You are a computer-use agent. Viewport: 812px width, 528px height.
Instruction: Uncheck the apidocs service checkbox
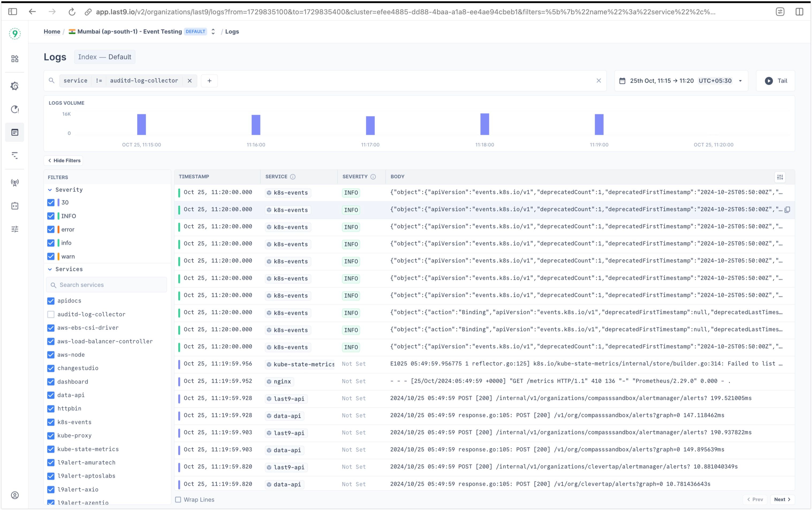(51, 301)
